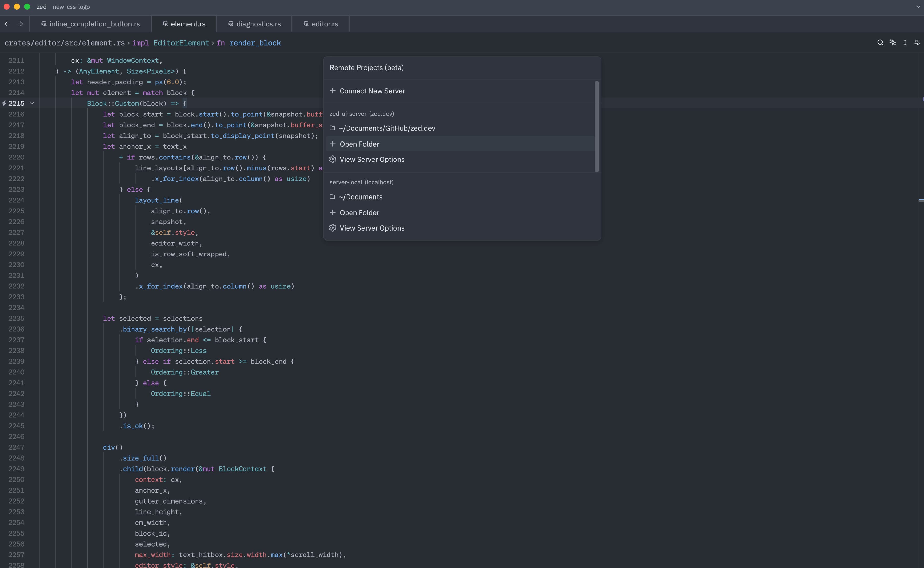
Task: Expand the code fold chevron on line 2215
Action: tap(31, 103)
